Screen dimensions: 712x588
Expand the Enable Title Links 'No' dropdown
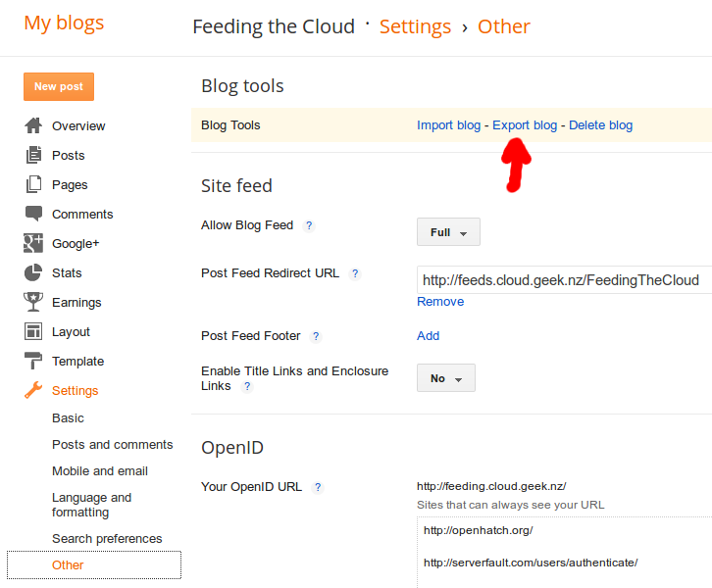point(446,378)
